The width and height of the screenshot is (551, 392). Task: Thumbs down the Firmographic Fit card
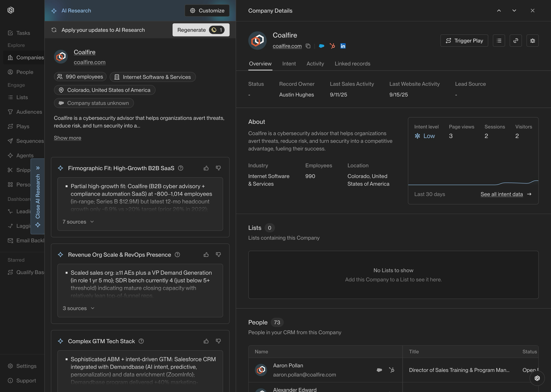(218, 168)
